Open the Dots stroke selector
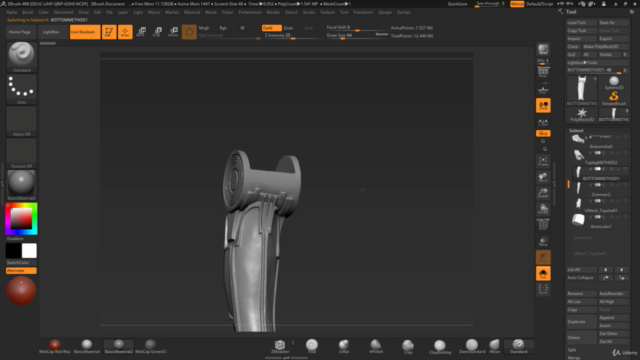The width and height of the screenshot is (640, 360). pyautogui.click(x=22, y=89)
